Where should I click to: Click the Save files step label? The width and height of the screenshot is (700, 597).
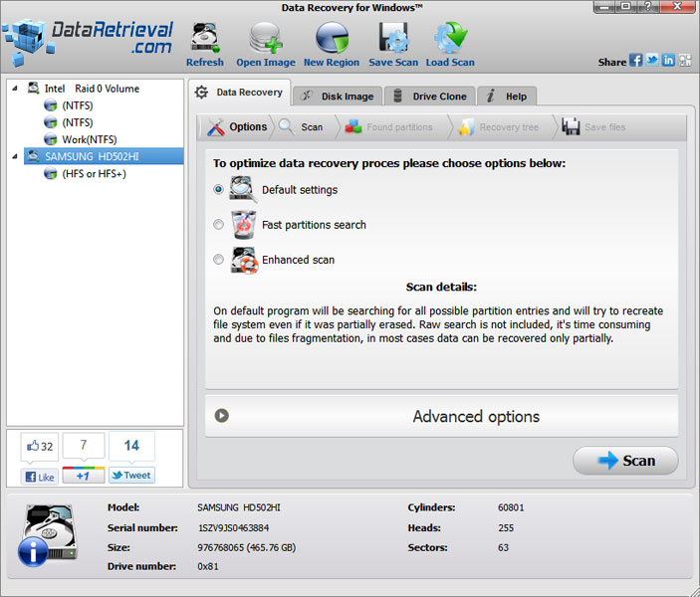605,127
